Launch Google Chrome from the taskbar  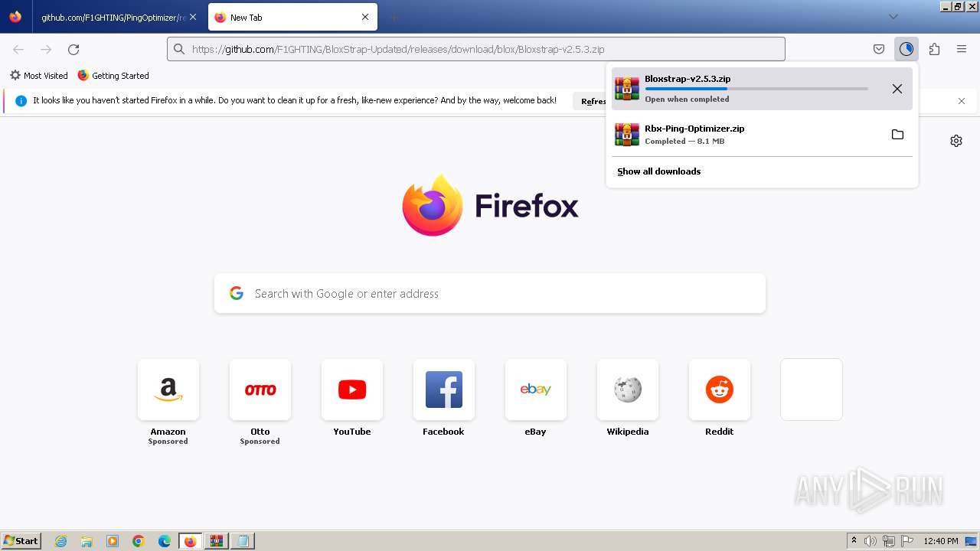[139, 541]
